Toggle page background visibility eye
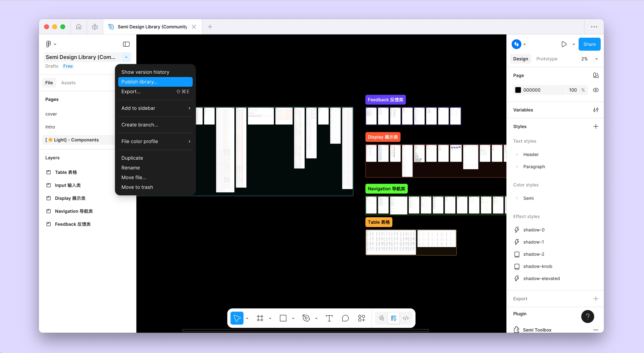Image resolution: width=644 pixels, height=353 pixels. [596, 90]
